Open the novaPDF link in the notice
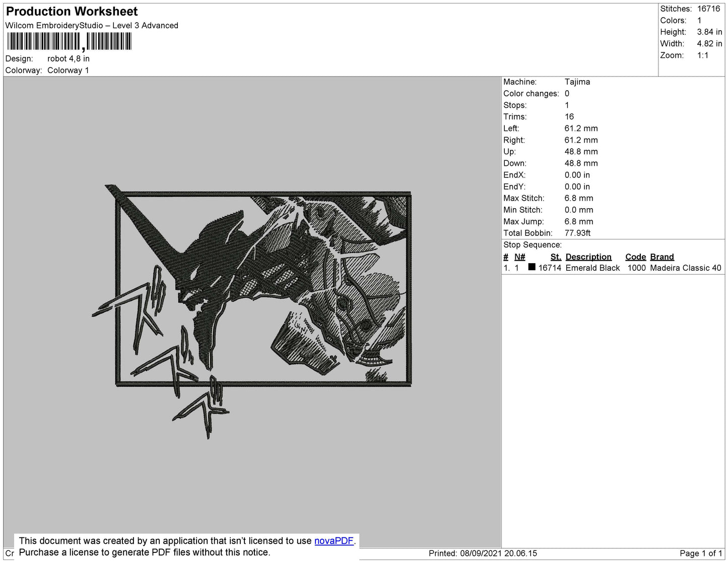Viewport: 728px width, 563px height. [334, 541]
